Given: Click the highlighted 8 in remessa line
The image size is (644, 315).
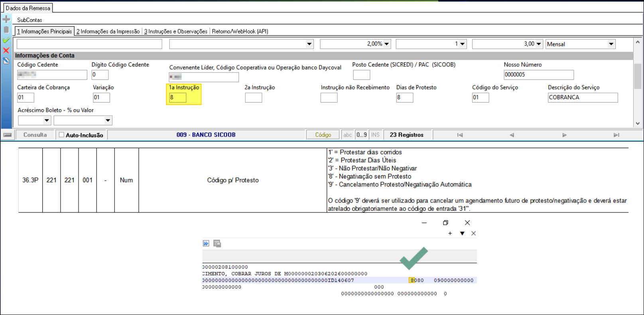Looking at the screenshot, I should [412, 280].
